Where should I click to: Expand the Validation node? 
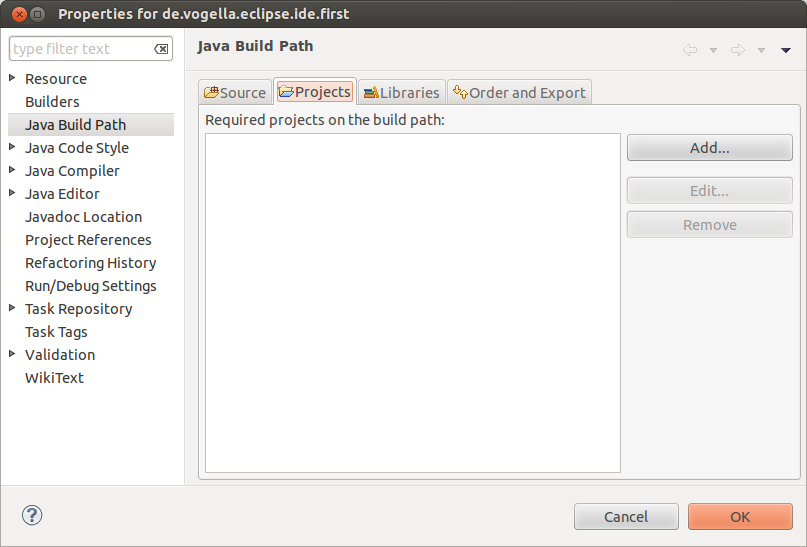click(12, 354)
